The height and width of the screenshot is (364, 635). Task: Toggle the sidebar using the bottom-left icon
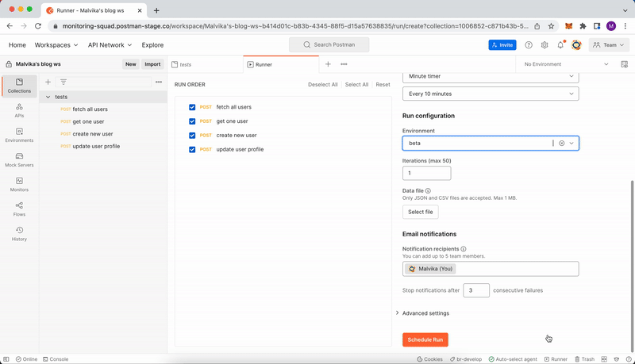click(6, 359)
